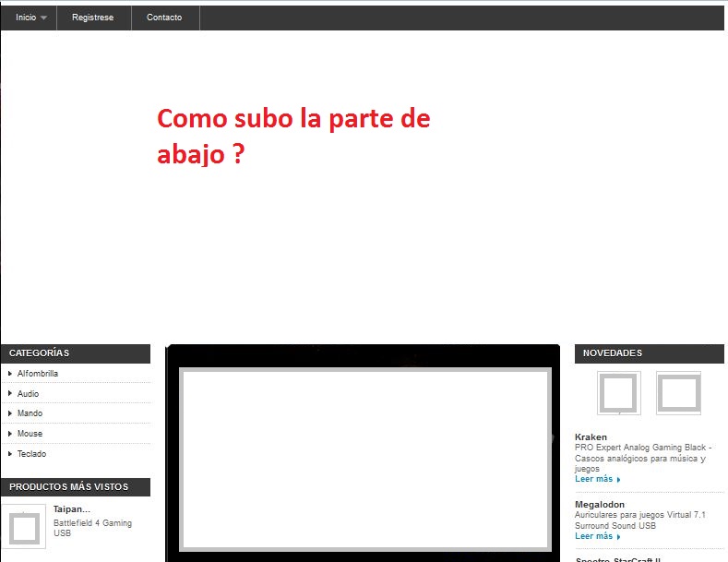Select the Audio category
The height and width of the screenshot is (562, 728).
(28, 394)
